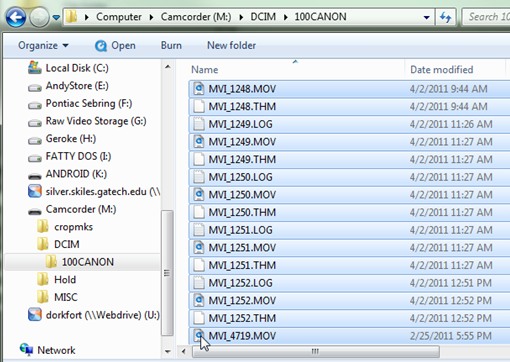510x362 pixels.
Task: Sort by Name column header
Action: [x=204, y=70]
